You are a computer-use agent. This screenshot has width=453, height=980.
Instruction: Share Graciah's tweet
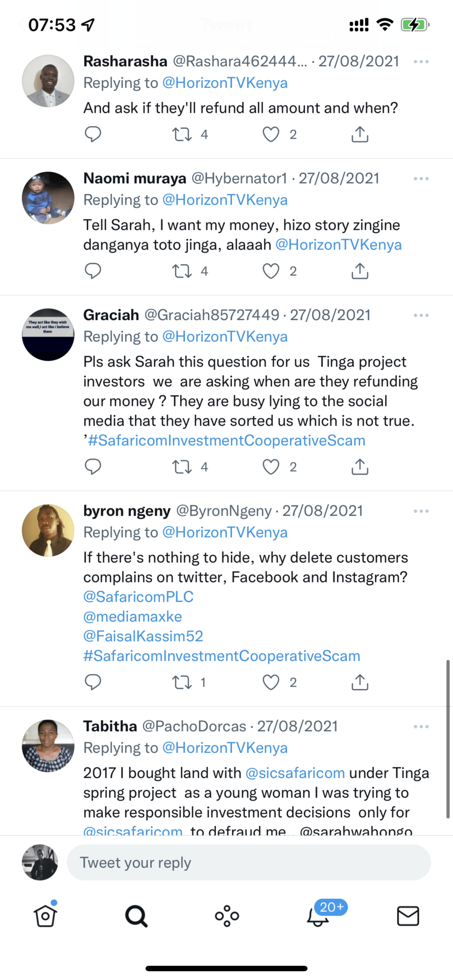pyautogui.click(x=360, y=467)
